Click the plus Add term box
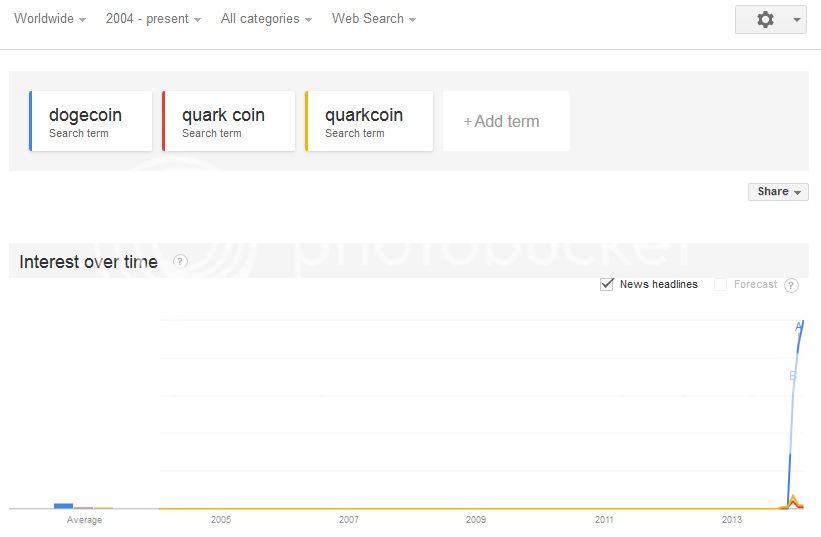 click(x=506, y=121)
